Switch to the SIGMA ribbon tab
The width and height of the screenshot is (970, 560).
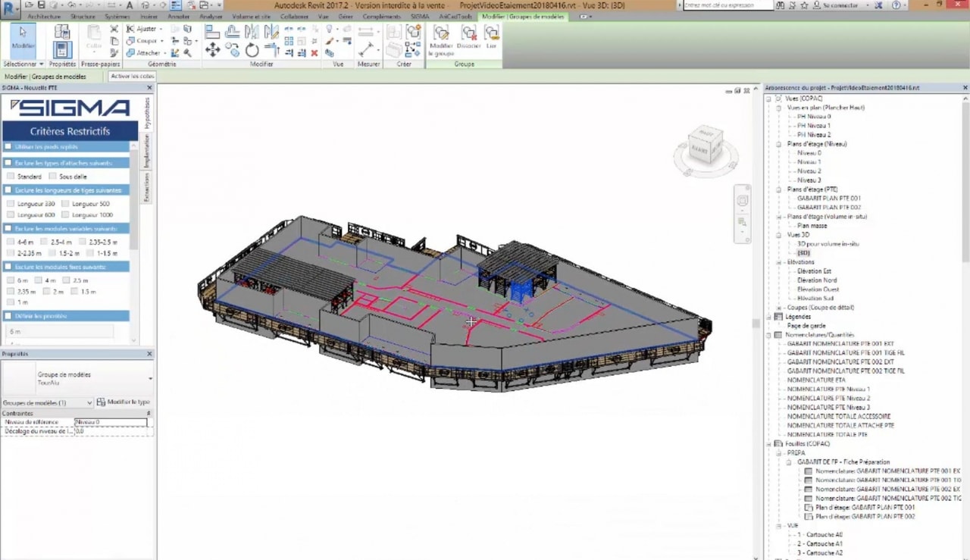(420, 17)
